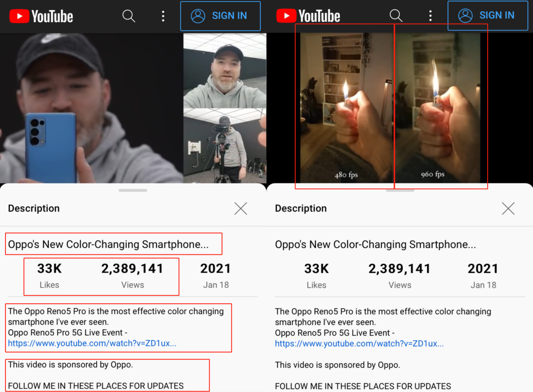This screenshot has height=392, width=533.
Task: Open three-dot menu on left screen
Action: click(163, 16)
